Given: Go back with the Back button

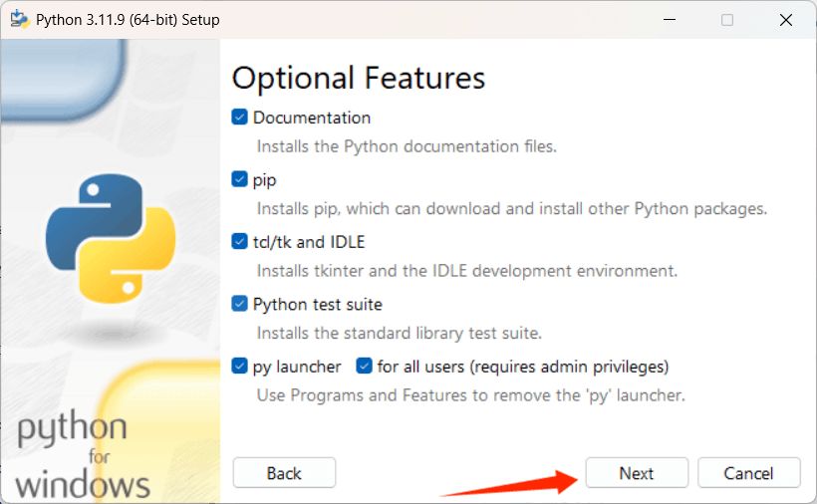Looking at the screenshot, I should 284,473.
